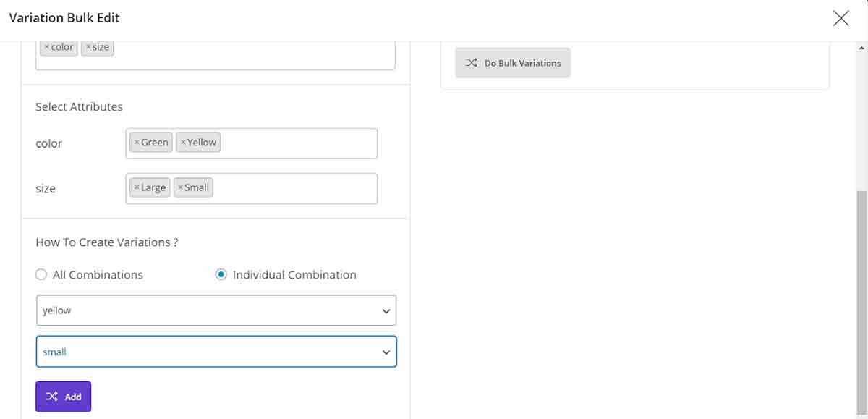Click the Add button
Screen dimensions: 868x419
click(64, 397)
